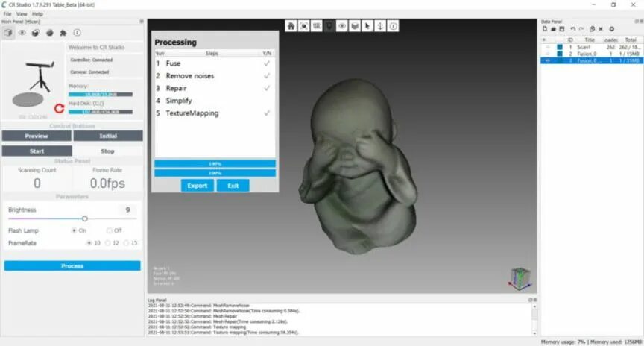
Task: Open the View menu
Action: [x=22, y=14]
